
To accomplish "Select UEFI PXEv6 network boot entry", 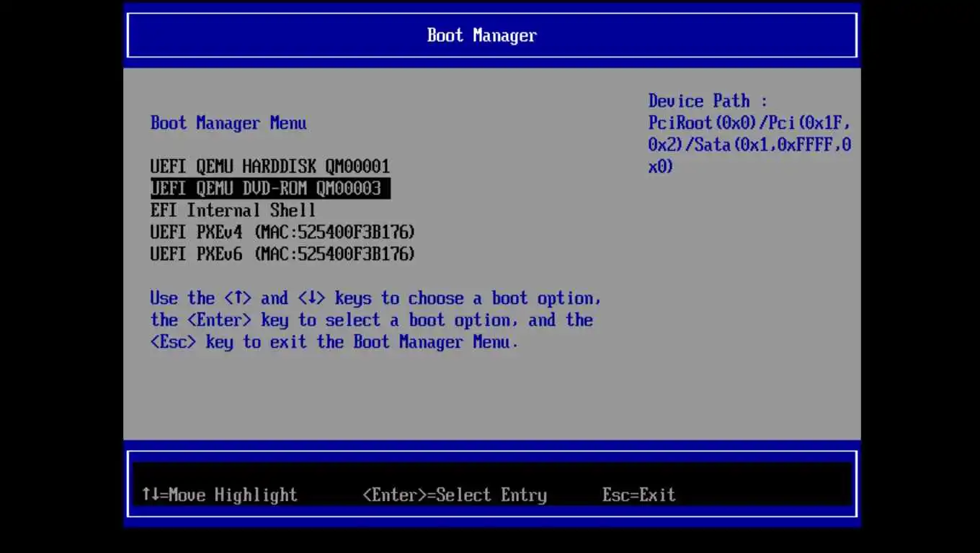I will 282,254.
